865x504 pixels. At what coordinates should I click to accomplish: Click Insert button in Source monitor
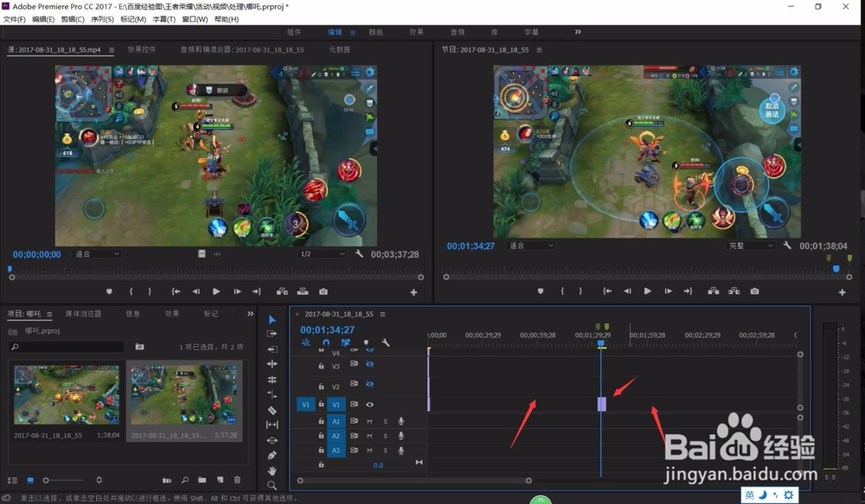[282, 291]
